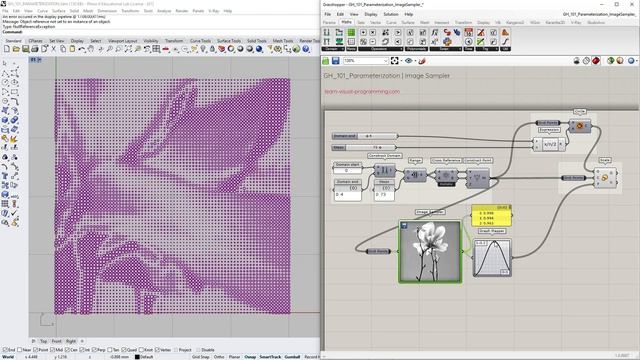Select the Pan hand icon in Rhino toolbar
This screenshot has width=640, height=360.
[91, 49]
